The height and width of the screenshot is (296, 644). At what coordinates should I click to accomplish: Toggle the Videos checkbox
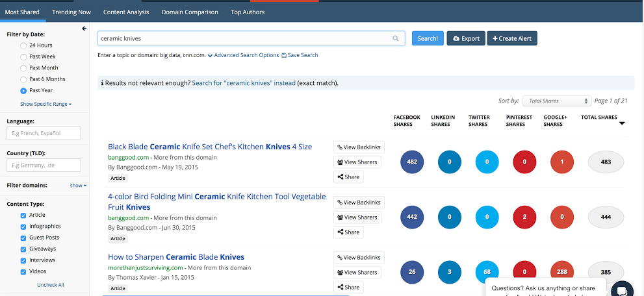24,271
